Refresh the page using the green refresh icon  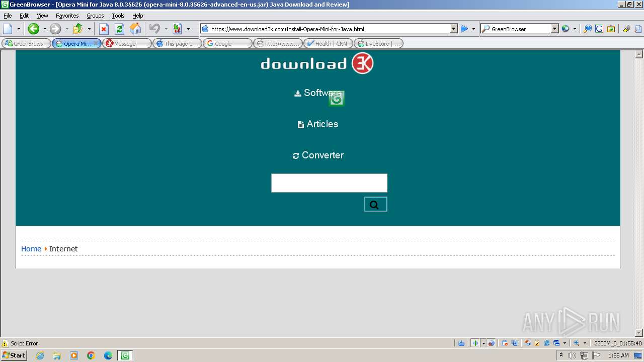click(x=119, y=29)
